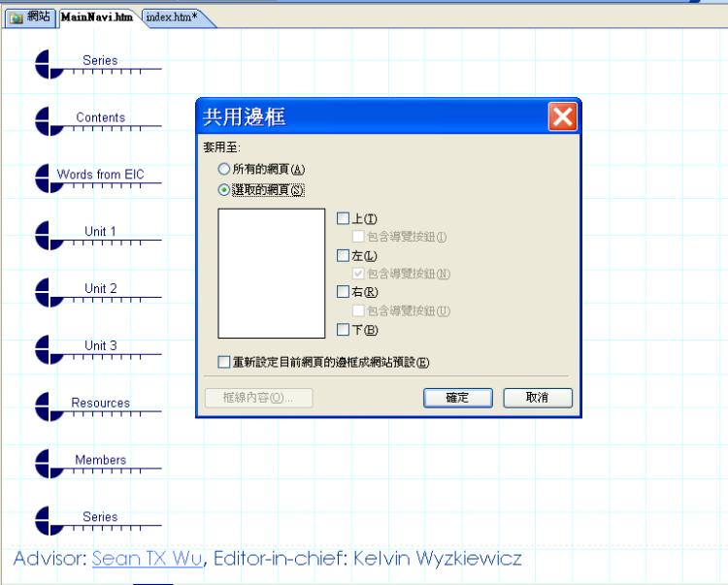The height and width of the screenshot is (585, 728).
Task: Switch to the MainNavi.htm tab
Action: pos(99,18)
